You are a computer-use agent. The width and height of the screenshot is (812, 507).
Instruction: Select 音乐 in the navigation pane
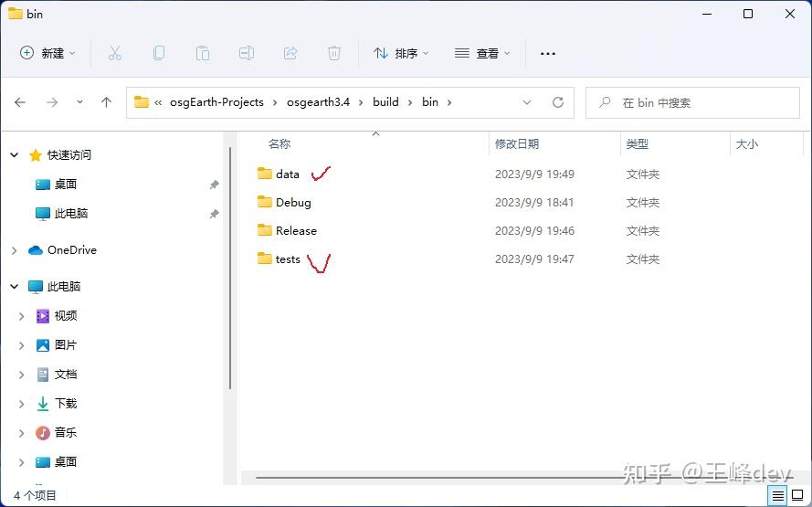pyautogui.click(x=65, y=432)
